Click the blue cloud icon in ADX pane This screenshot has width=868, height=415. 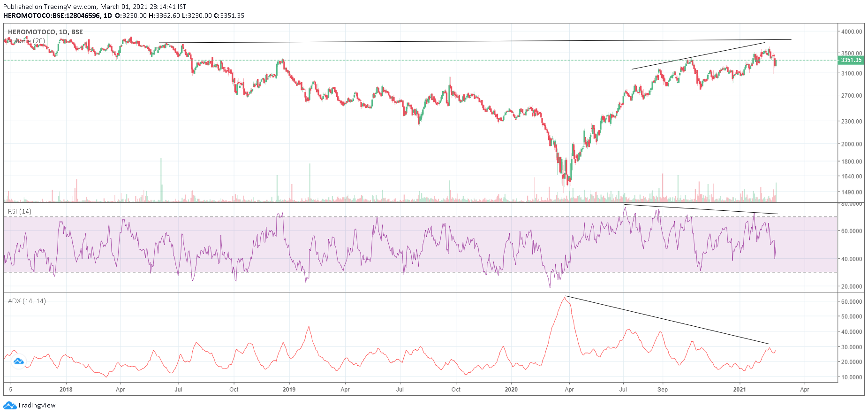coord(19,361)
